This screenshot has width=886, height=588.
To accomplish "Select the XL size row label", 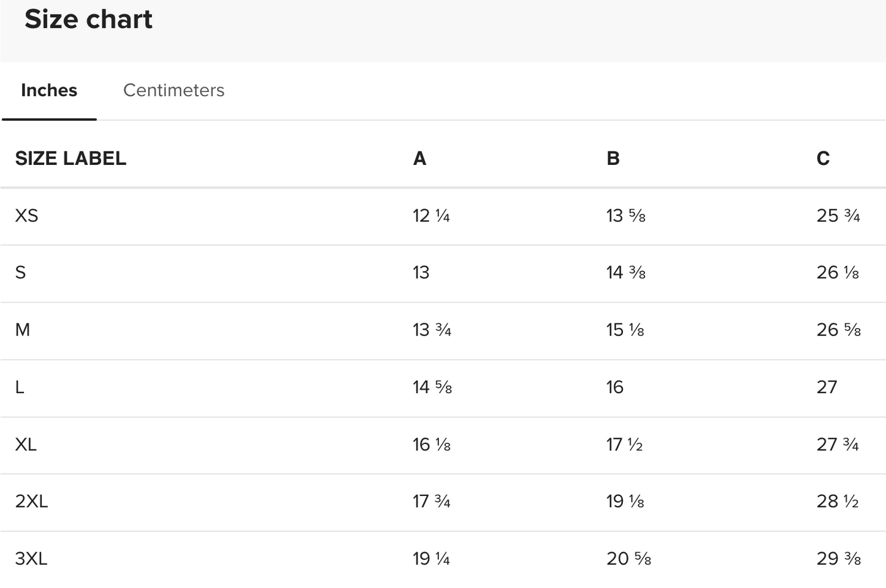I will click(26, 444).
